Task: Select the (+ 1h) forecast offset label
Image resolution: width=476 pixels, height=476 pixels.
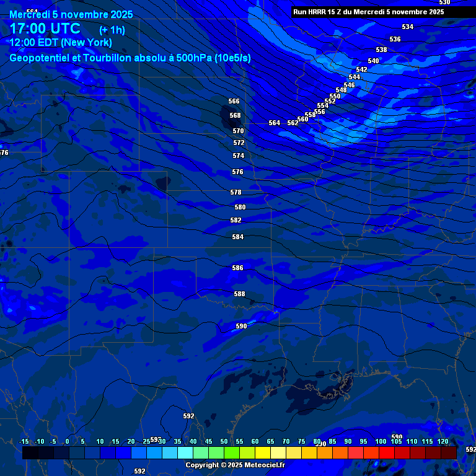Action: click(112, 30)
